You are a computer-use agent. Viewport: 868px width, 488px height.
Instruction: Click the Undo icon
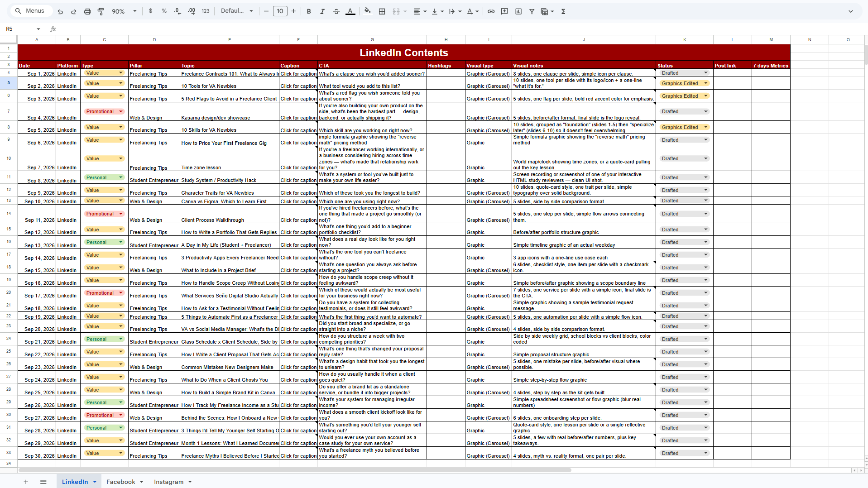point(60,11)
